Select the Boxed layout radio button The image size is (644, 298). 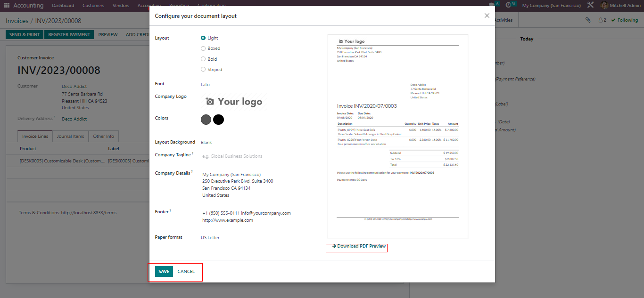click(x=203, y=48)
